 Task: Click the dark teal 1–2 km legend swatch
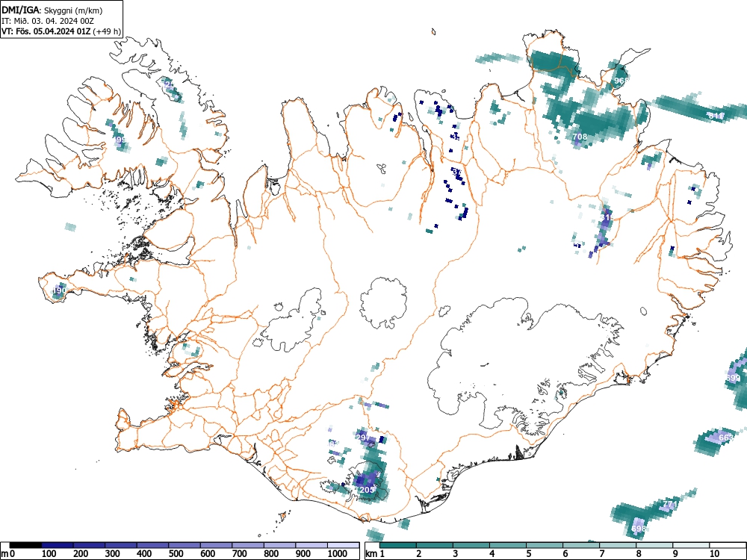tap(398, 545)
